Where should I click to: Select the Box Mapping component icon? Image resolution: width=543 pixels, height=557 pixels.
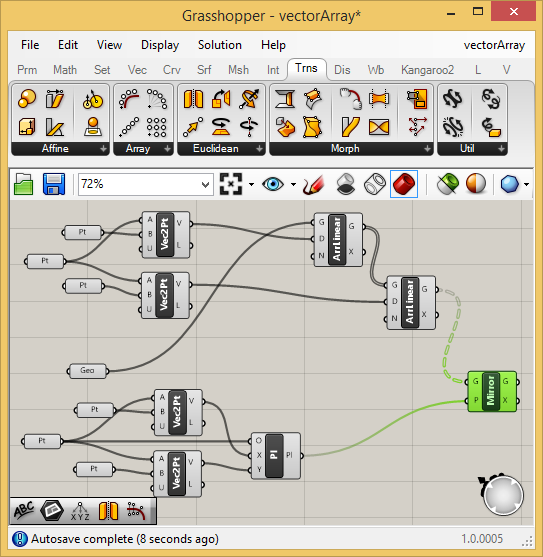tap(27, 127)
